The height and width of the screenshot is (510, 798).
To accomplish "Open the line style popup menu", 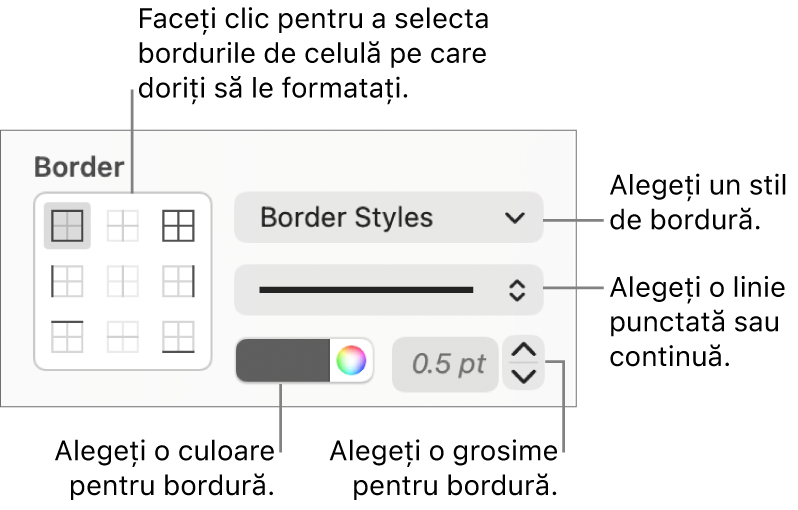I will pyautogui.click(x=389, y=290).
